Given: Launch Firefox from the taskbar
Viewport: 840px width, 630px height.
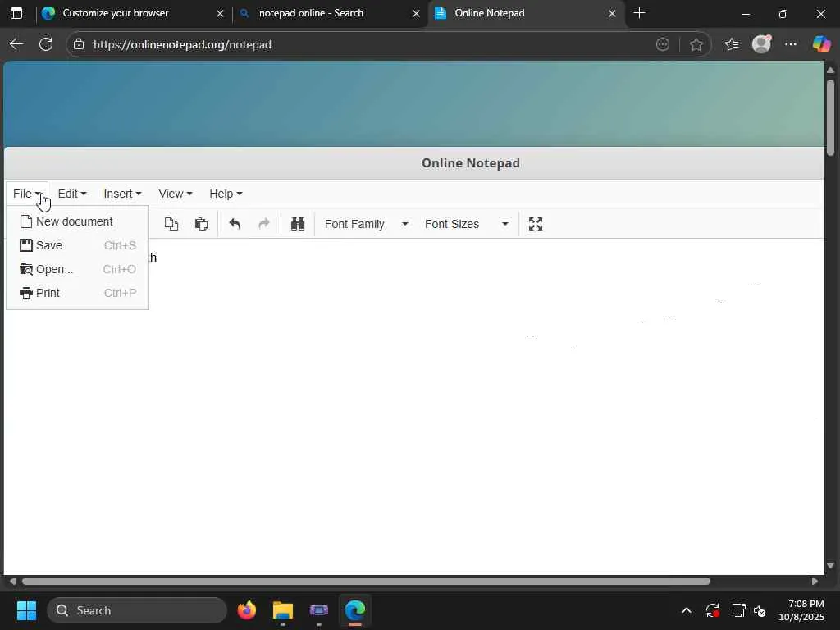Looking at the screenshot, I should point(246,610).
